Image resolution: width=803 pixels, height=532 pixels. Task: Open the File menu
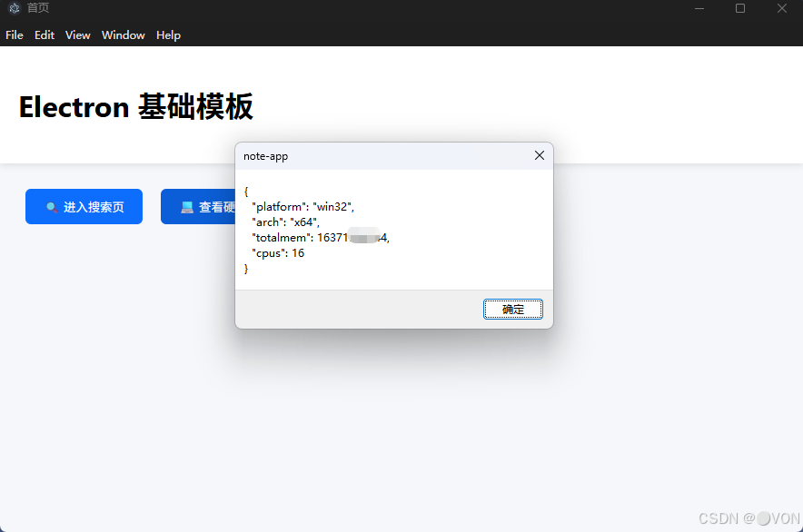click(x=15, y=35)
